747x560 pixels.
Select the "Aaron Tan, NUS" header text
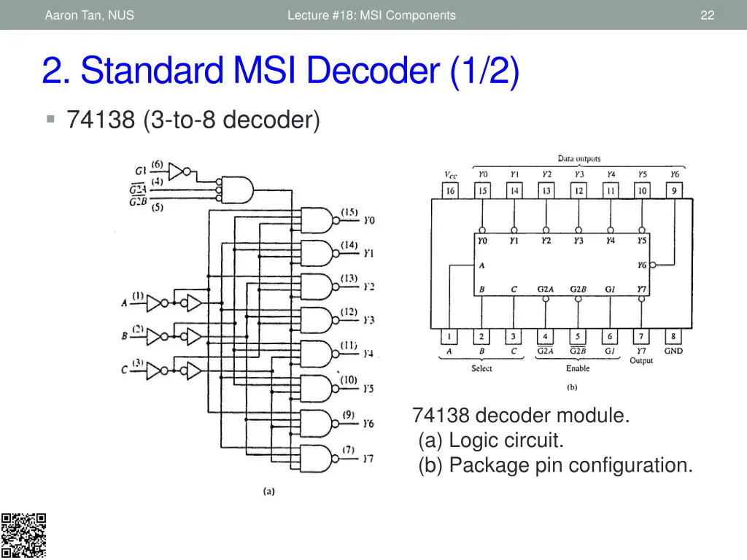[90, 15]
